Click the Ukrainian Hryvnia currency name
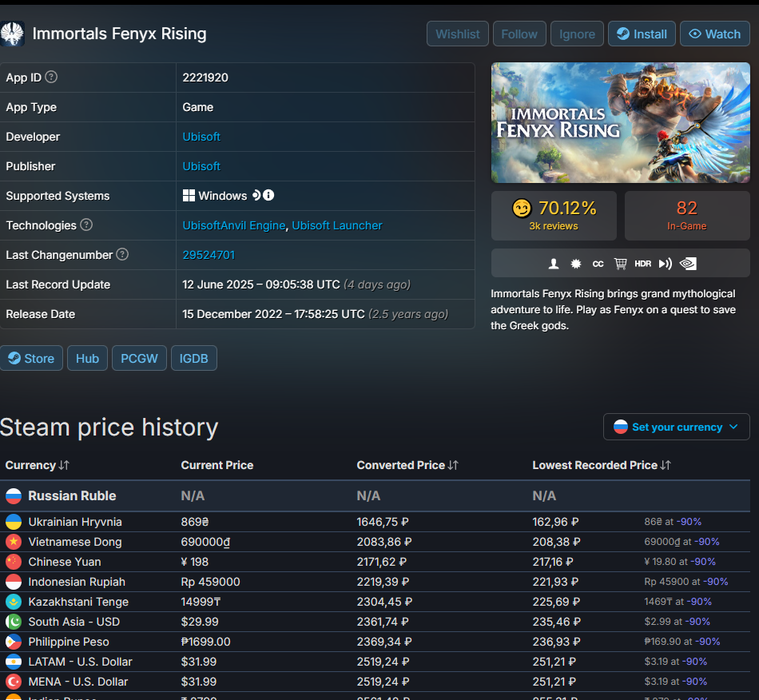 coord(75,522)
